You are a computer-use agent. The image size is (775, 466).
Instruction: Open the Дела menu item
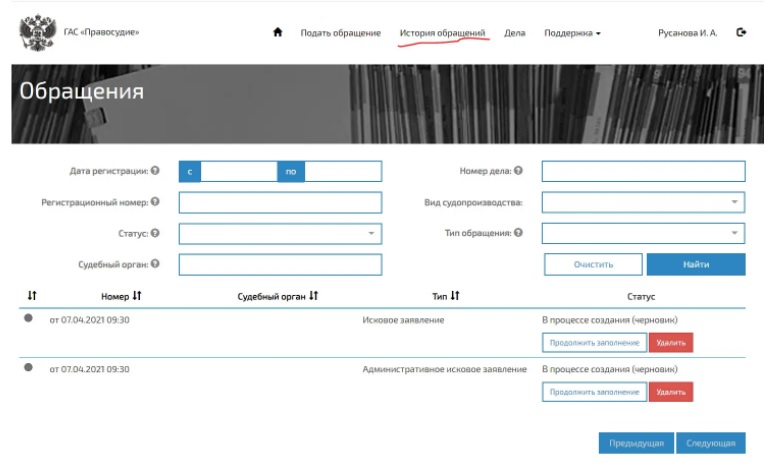(x=515, y=33)
